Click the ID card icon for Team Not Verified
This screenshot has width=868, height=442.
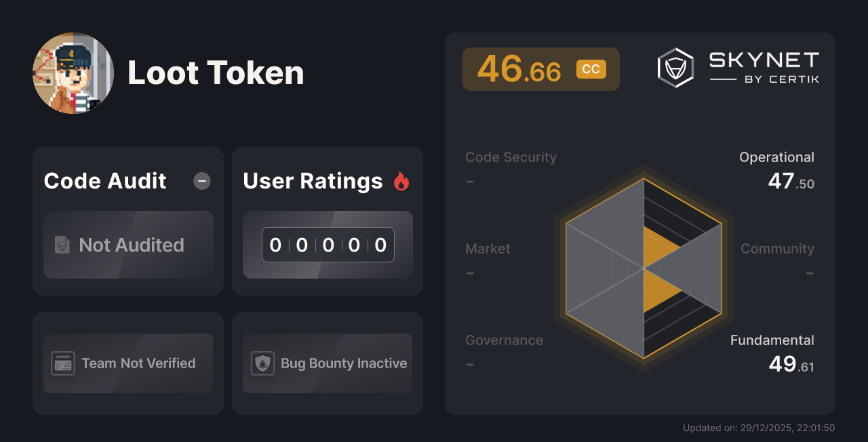point(64,363)
